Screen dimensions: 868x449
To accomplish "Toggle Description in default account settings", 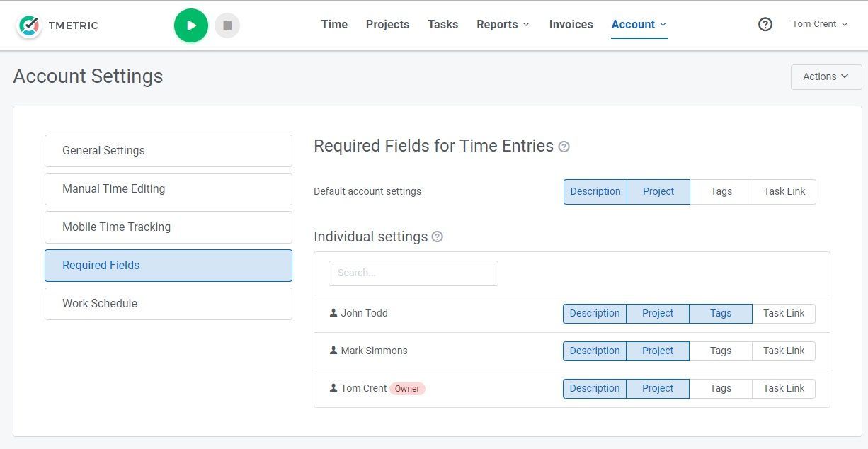I will click(x=595, y=192).
